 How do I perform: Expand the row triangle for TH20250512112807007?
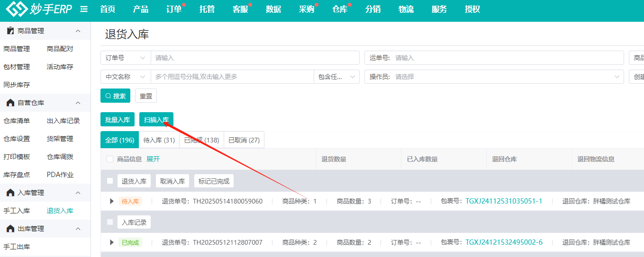[x=112, y=242]
